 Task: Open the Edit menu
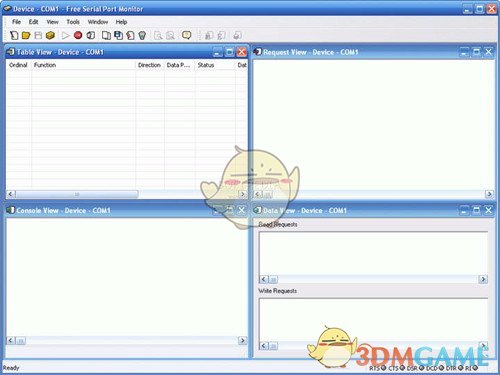click(x=33, y=22)
